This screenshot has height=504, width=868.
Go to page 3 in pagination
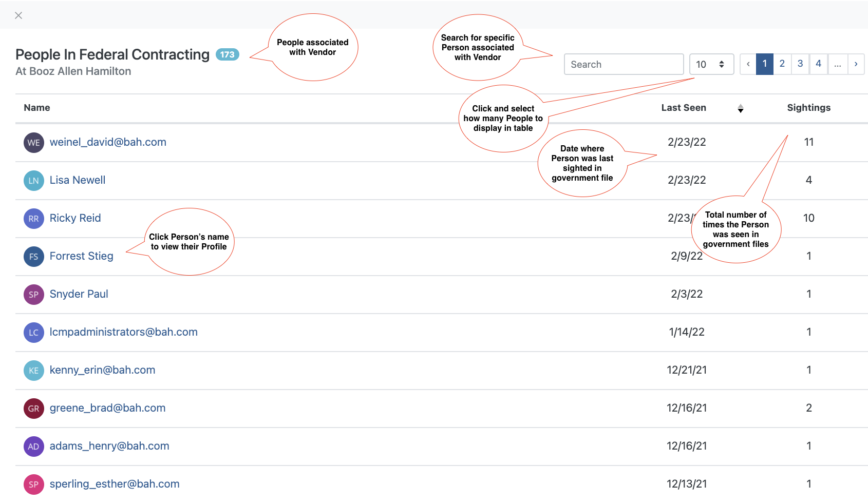tap(800, 64)
